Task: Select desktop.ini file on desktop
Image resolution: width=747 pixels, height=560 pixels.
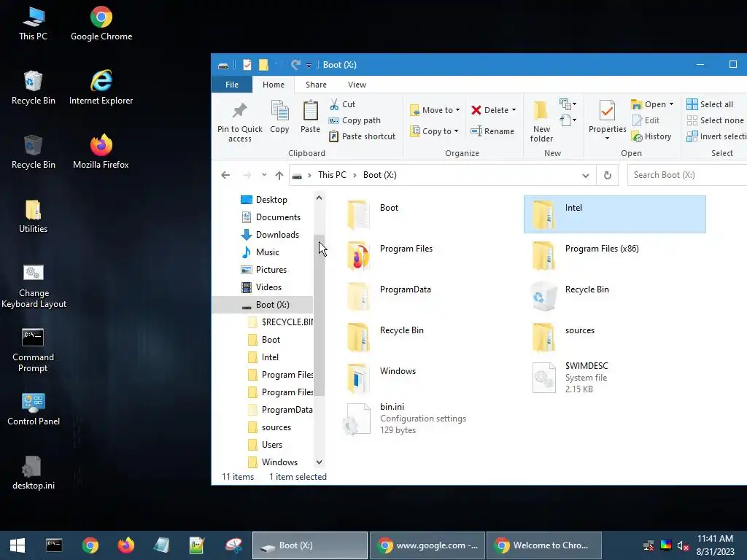Action: (x=34, y=472)
